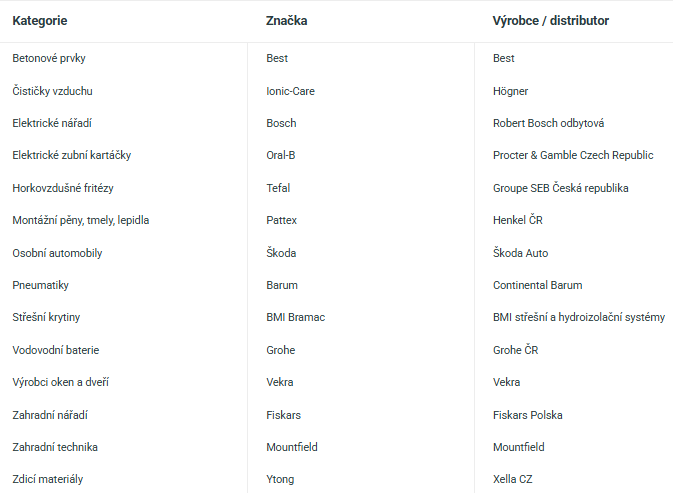Image resolution: width=673 pixels, height=493 pixels.
Task: Select the Betonové prvky category cell
Action: point(49,59)
